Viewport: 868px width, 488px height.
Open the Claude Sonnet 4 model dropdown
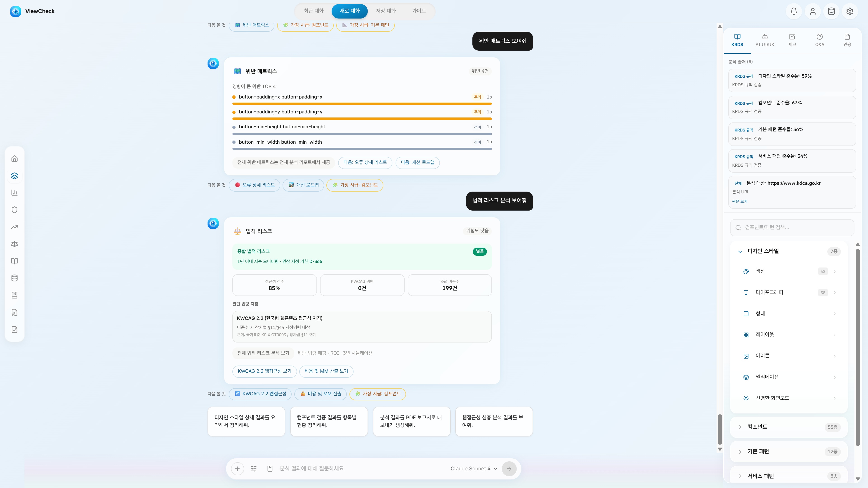pos(474,469)
